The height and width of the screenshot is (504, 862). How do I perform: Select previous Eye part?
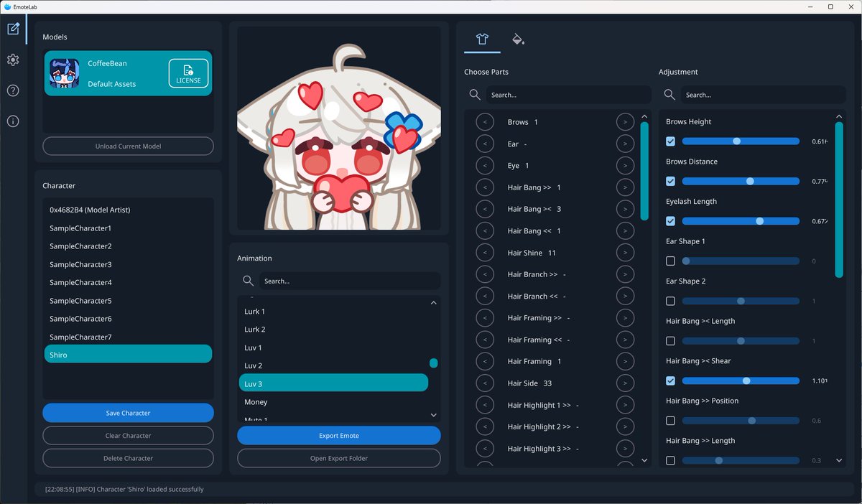485,165
